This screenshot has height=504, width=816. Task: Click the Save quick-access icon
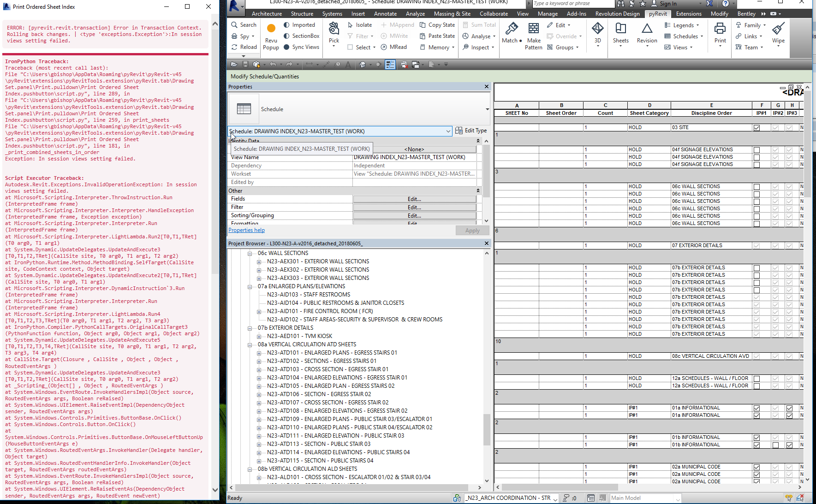coord(245,65)
